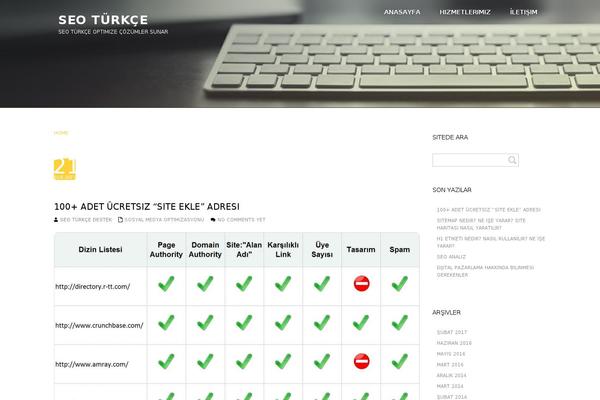600x400 pixels.
Task: Click the Spam column header
Action: (399, 250)
